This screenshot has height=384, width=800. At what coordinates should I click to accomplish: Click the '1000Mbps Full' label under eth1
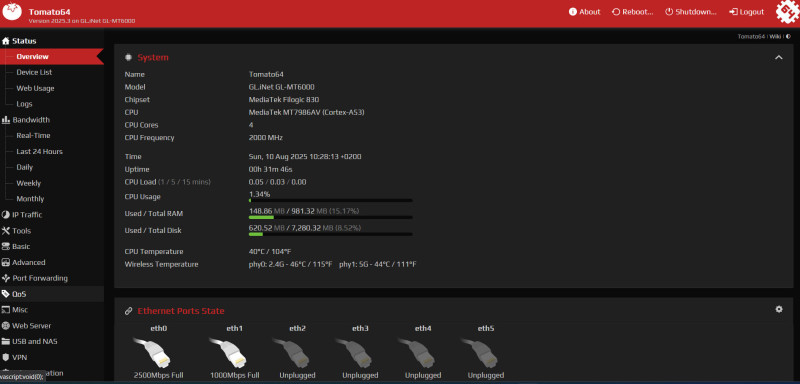tap(235, 375)
